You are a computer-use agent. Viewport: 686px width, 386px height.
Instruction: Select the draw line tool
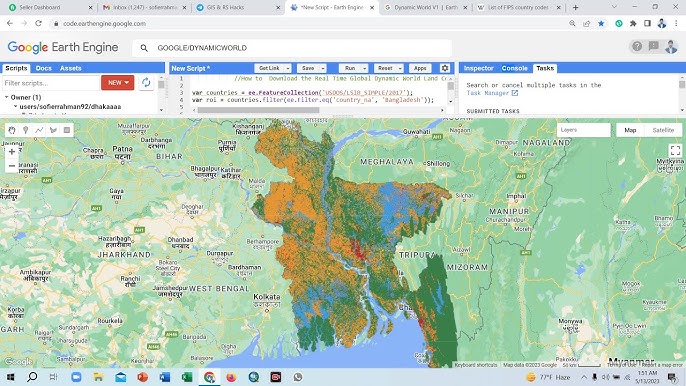pos(39,130)
